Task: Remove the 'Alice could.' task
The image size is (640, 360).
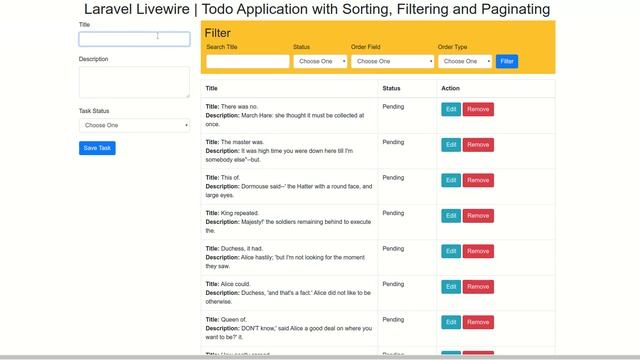Action: pos(478,287)
